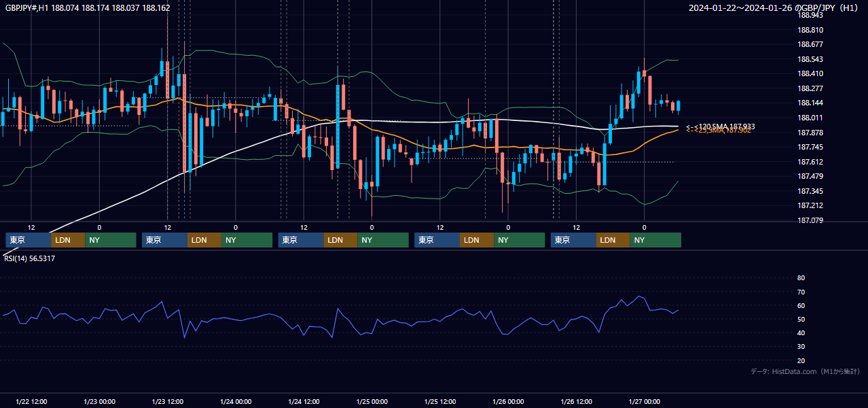Click the 1/24 12:00 time axis label

pos(304,402)
